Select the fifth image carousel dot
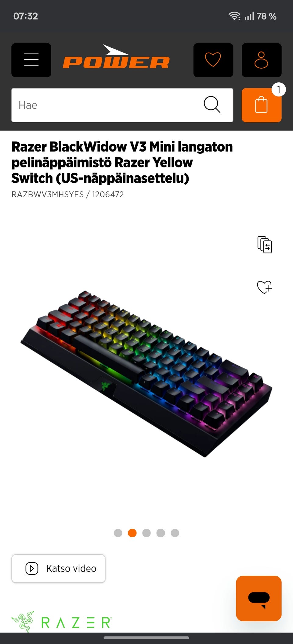 [175, 533]
